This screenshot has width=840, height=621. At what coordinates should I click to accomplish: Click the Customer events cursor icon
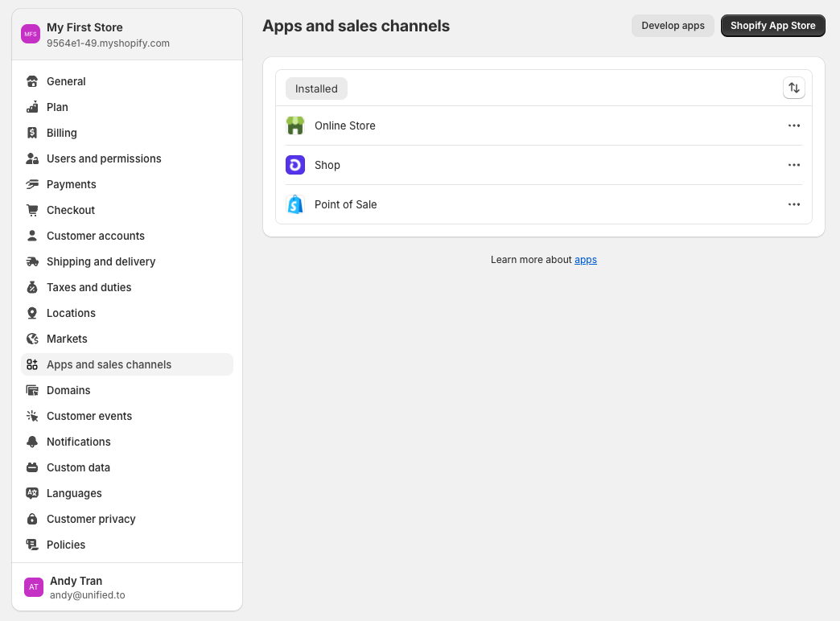[32, 416]
